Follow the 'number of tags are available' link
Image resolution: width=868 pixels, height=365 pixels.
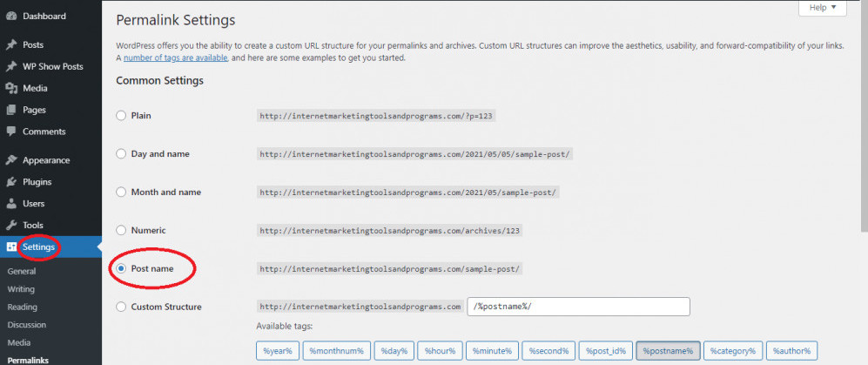pos(176,57)
